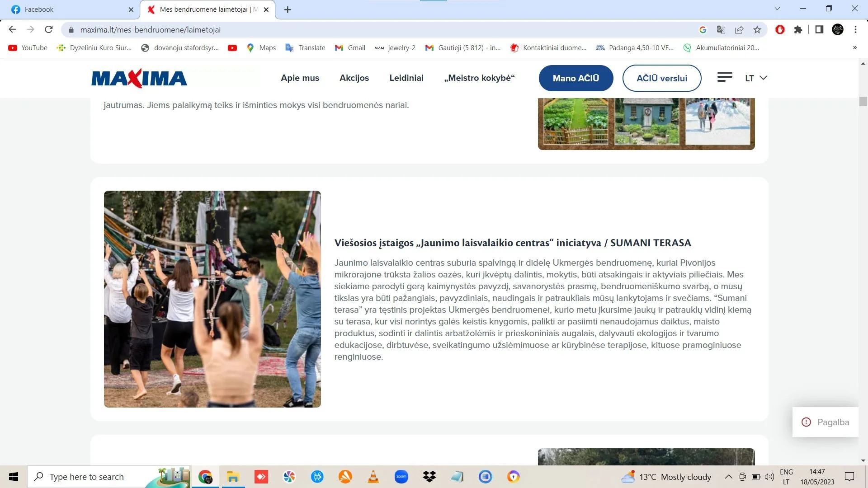The height and width of the screenshot is (488, 868).
Task: Open the Akumuliatoriniai 20... bookmark
Action: pyautogui.click(x=721, y=47)
